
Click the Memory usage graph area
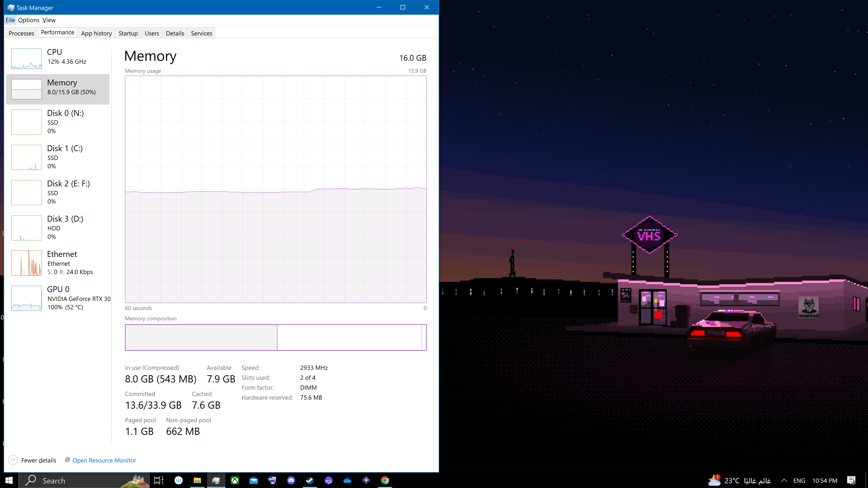[276, 189]
